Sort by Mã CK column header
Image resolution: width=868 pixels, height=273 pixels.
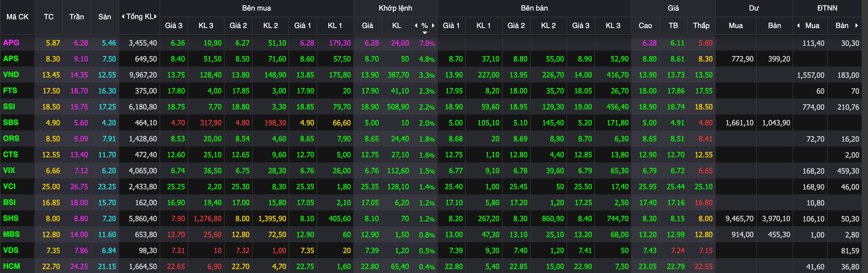pos(17,17)
